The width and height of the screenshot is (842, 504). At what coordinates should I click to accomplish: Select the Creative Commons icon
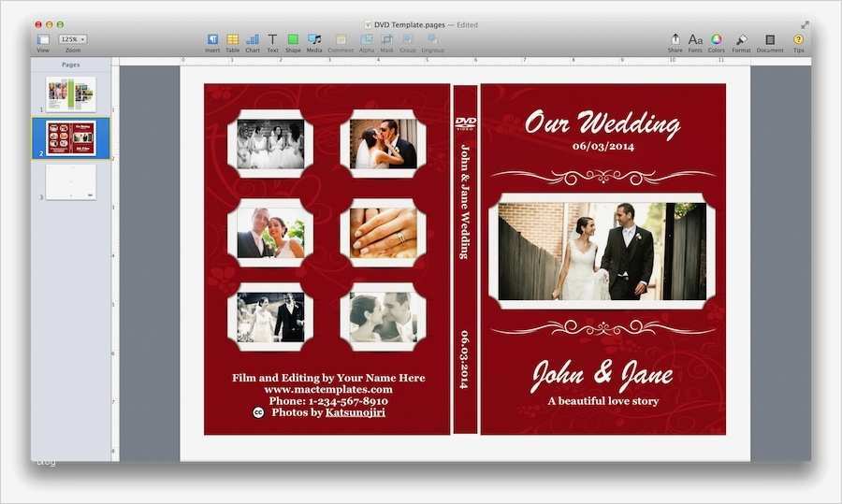[x=258, y=412]
